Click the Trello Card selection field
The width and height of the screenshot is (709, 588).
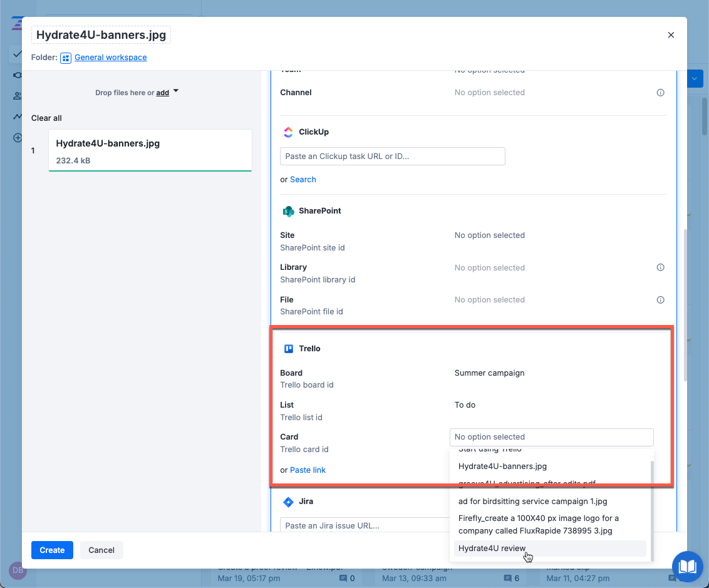click(x=552, y=437)
